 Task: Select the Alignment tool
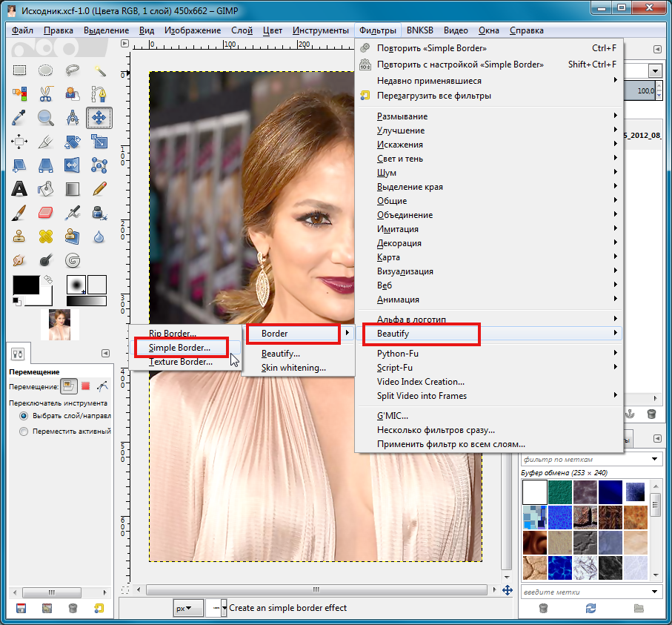pyautogui.click(x=19, y=141)
